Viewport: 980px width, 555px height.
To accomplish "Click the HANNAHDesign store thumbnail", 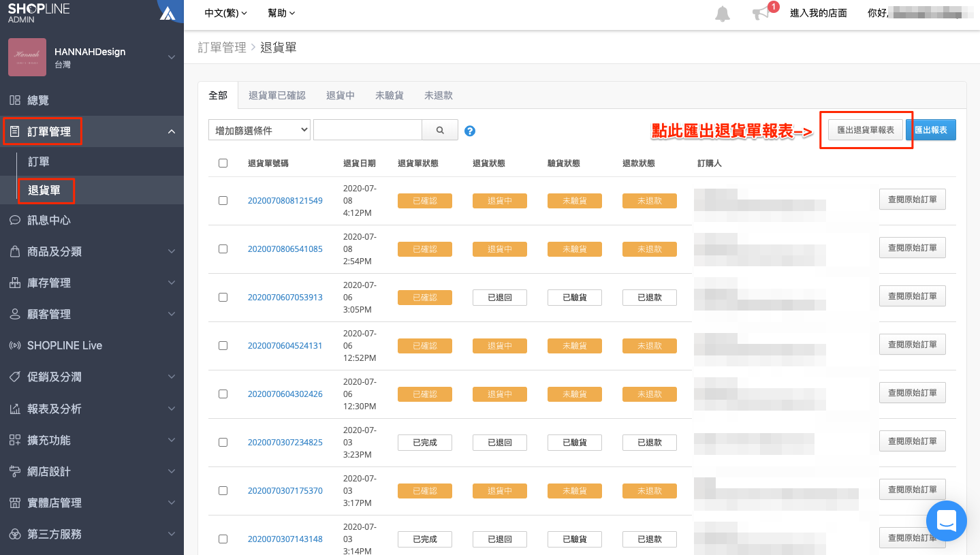I will pyautogui.click(x=27, y=57).
